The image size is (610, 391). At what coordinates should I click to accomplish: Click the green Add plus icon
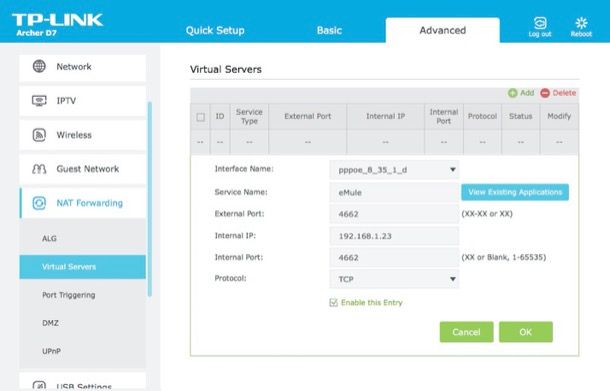pyautogui.click(x=512, y=93)
